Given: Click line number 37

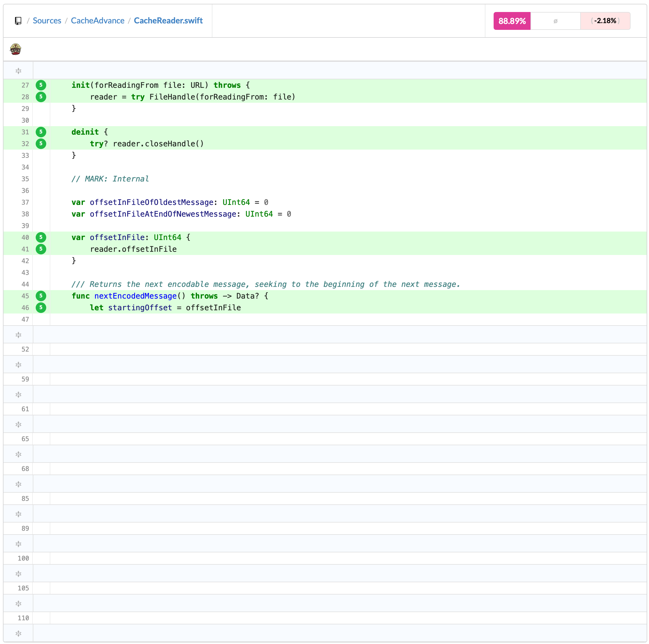Looking at the screenshot, I should 25,202.
